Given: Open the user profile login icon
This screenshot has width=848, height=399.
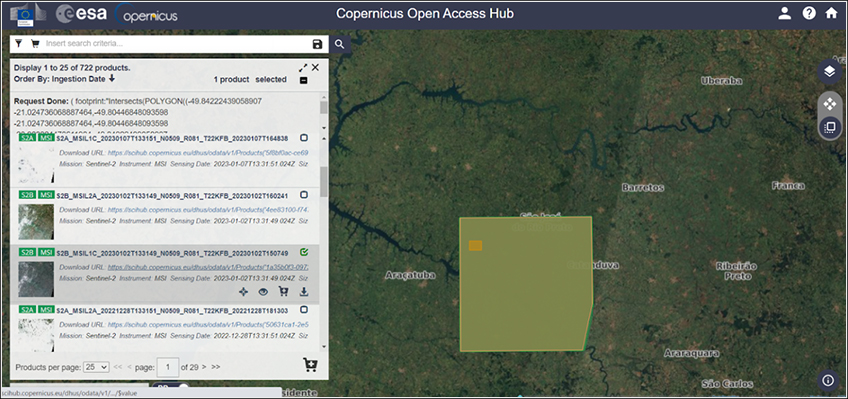Looking at the screenshot, I should coord(784,14).
